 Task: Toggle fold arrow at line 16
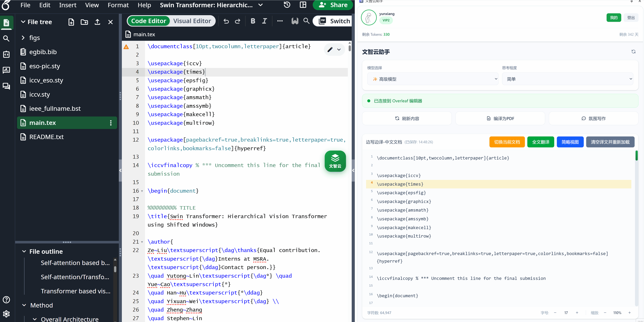pyautogui.click(x=142, y=191)
